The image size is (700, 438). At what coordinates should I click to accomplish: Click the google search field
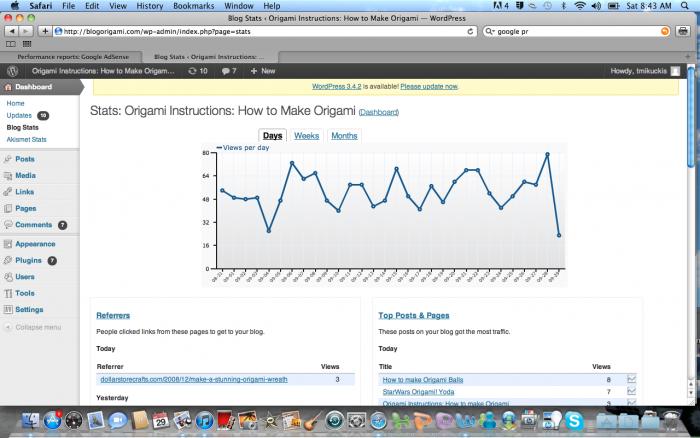point(576,31)
